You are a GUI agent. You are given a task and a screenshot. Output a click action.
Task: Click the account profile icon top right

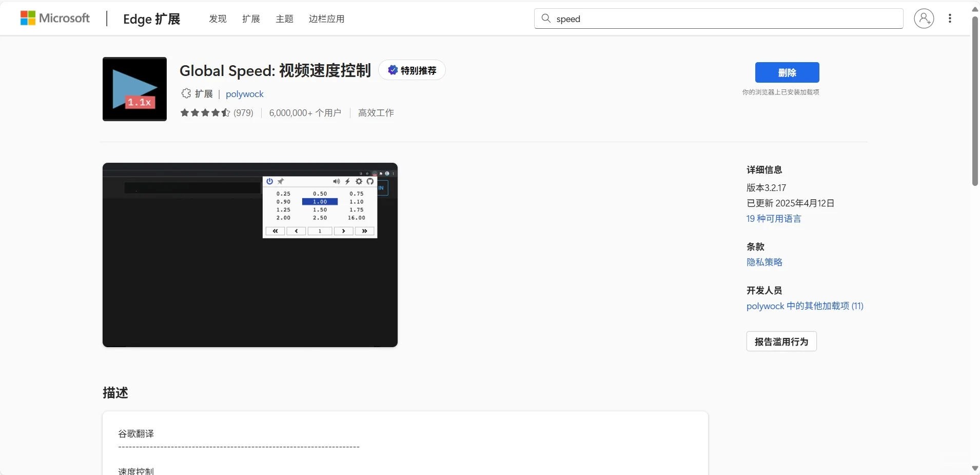(925, 18)
